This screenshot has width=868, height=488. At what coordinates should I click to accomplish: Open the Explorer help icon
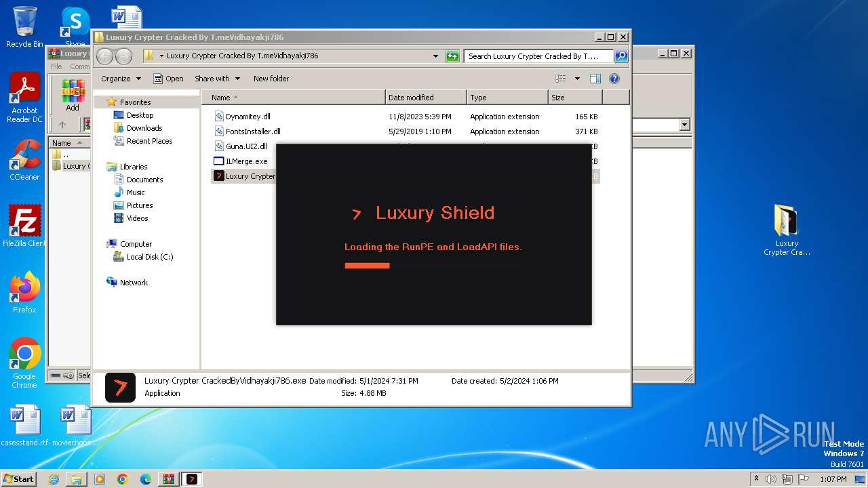pyautogui.click(x=614, y=79)
